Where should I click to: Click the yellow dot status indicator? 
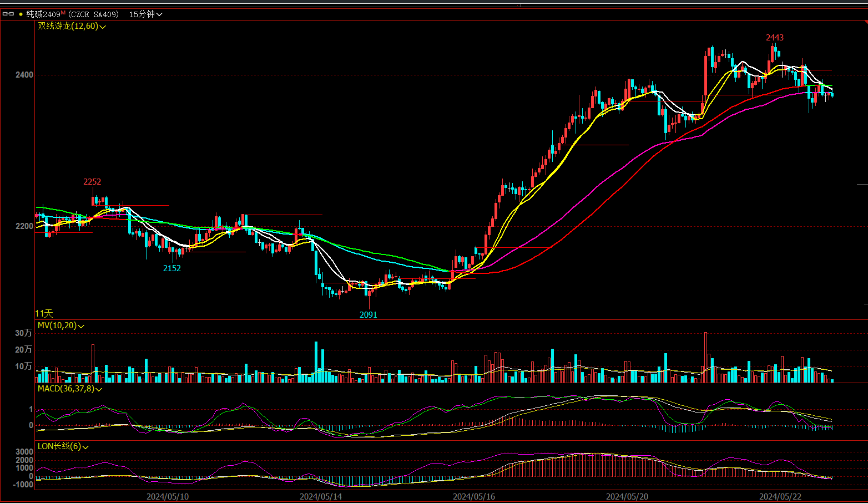coord(21,14)
